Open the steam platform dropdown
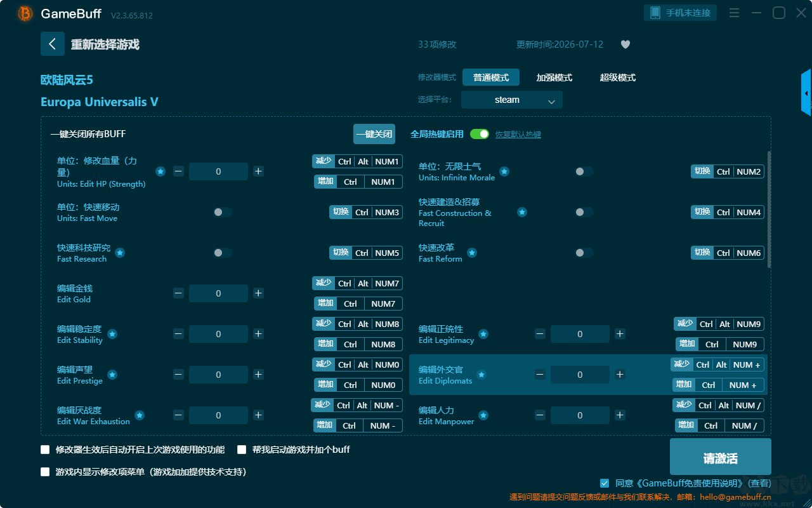 (x=512, y=100)
